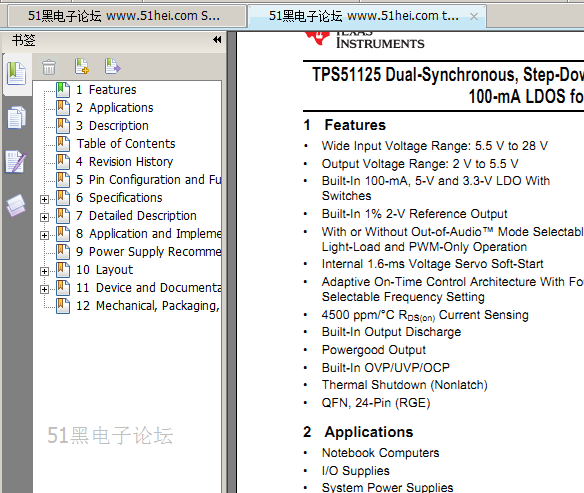The height and width of the screenshot is (493, 584).
Task: Click bookmark icon beside Table of Contents
Action: pos(63,144)
